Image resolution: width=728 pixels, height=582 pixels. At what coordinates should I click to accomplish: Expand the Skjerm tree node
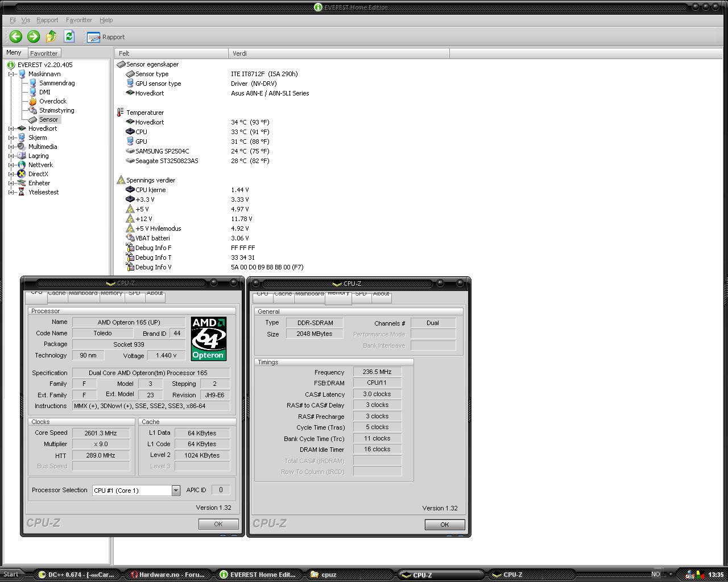[x=11, y=138]
